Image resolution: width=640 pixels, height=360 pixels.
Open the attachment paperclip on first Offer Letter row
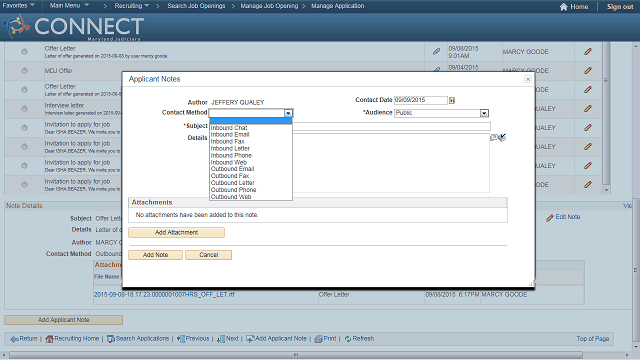click(436, 51)
